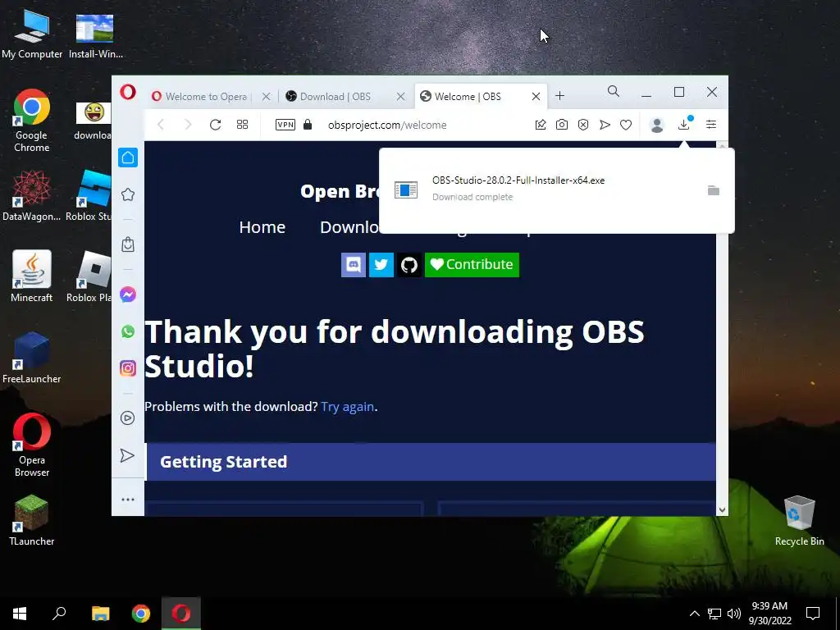Go forward in browser history
840x630 pixels.
click(188, 125)
